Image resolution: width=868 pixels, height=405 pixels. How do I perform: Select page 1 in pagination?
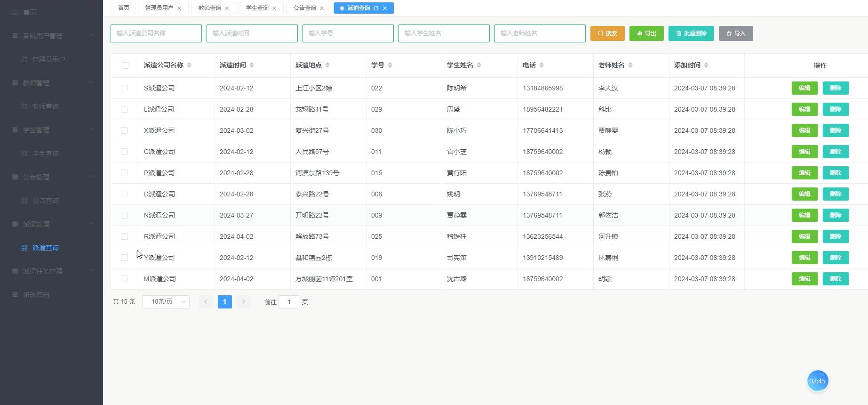(x=225, y=302)
